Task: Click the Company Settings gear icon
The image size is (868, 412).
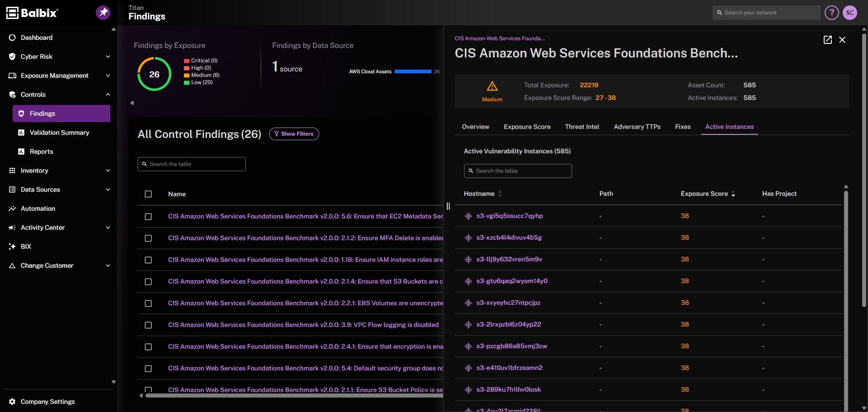Action: point(12,402)
